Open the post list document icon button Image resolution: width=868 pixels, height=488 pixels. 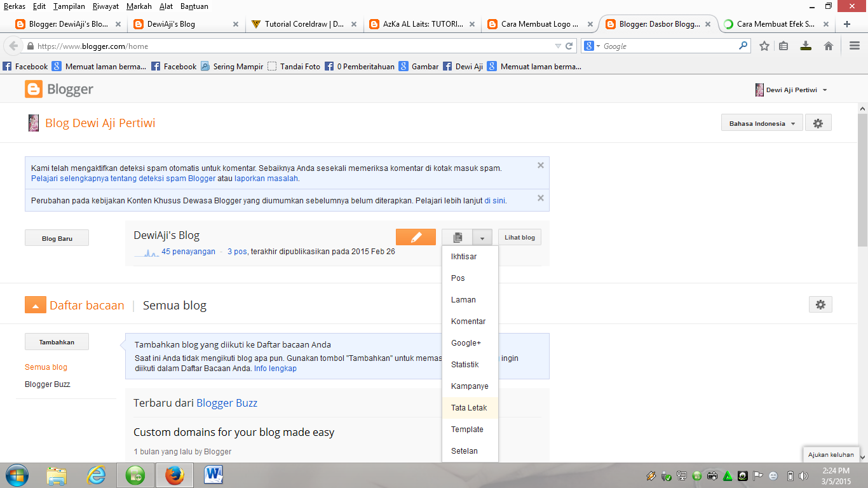(458, 237)
